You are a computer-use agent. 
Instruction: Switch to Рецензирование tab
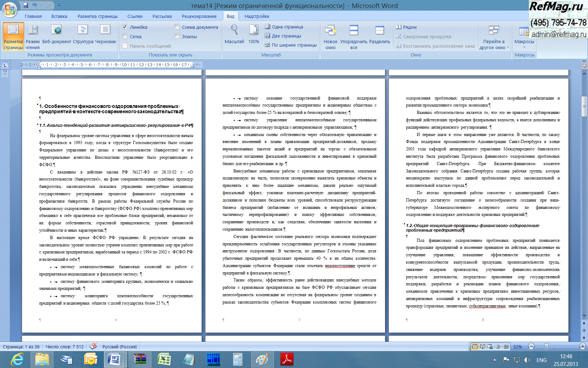point(199,16)
